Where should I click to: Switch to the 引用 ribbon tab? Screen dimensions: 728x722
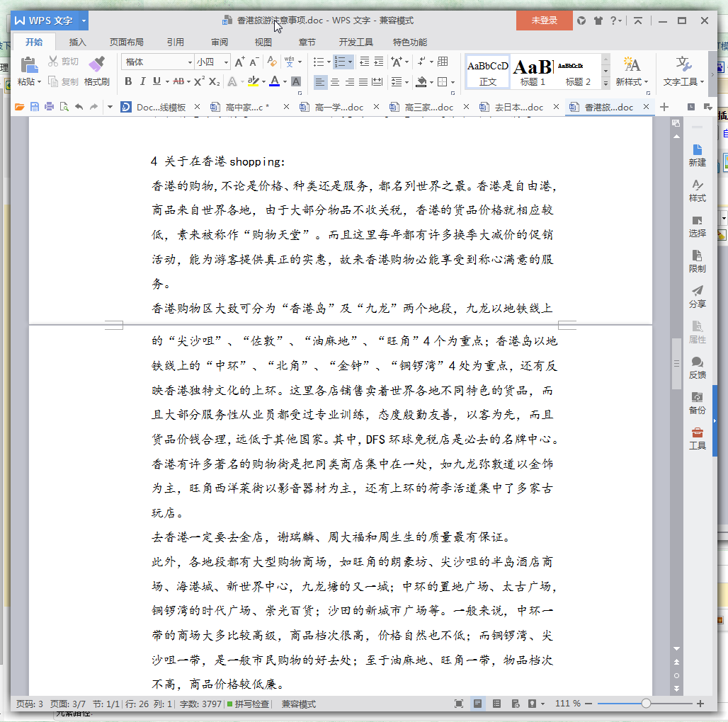[175, 42]
